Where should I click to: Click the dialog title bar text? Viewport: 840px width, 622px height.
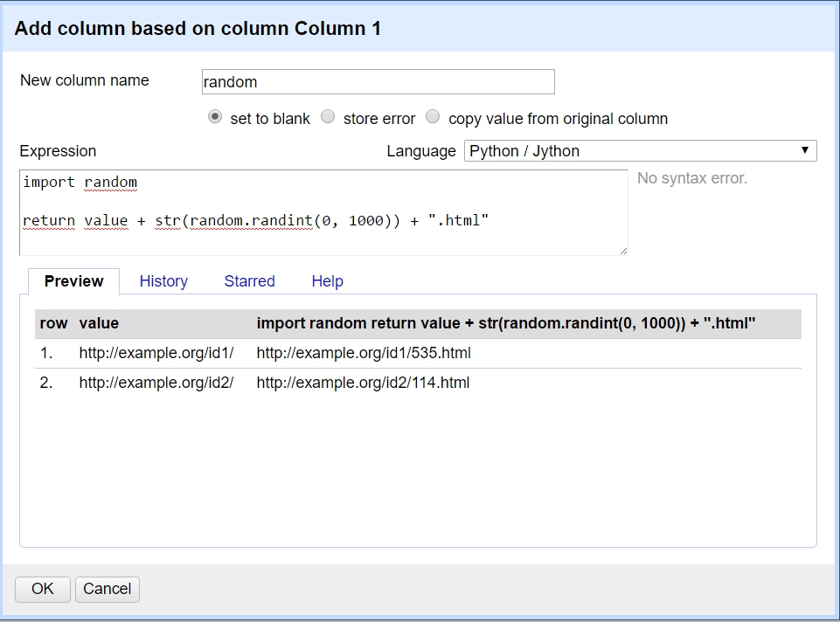click(x=198, y=29)
